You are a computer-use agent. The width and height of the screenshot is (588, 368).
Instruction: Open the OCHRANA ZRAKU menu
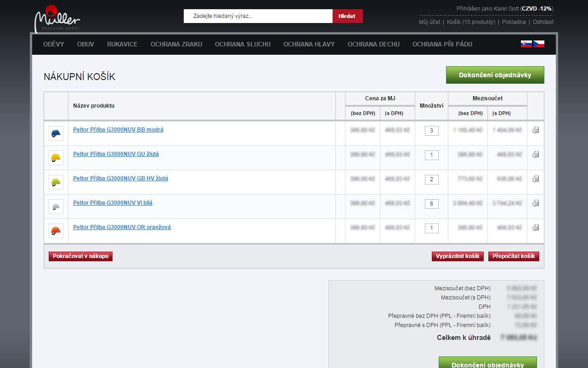point(176,45)
